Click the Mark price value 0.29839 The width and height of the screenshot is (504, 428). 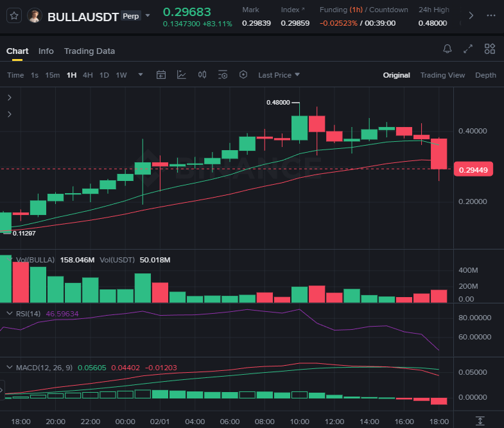(257, 23)
